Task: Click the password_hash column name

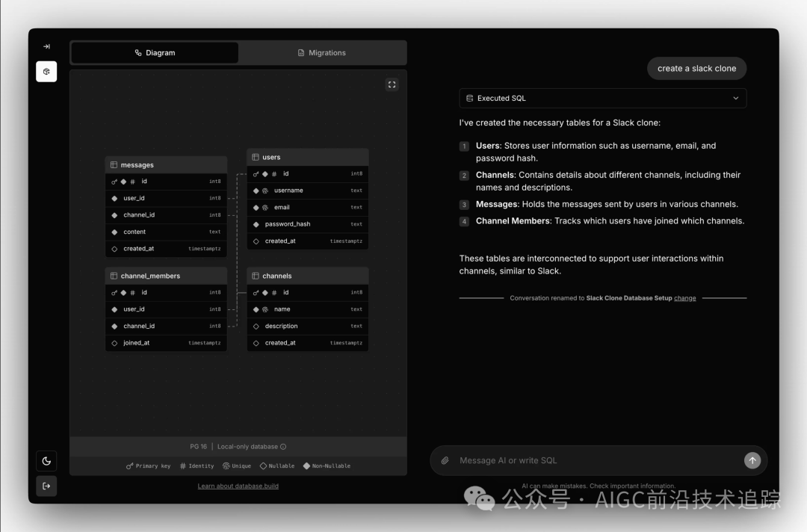Action: tap(288, 224)
